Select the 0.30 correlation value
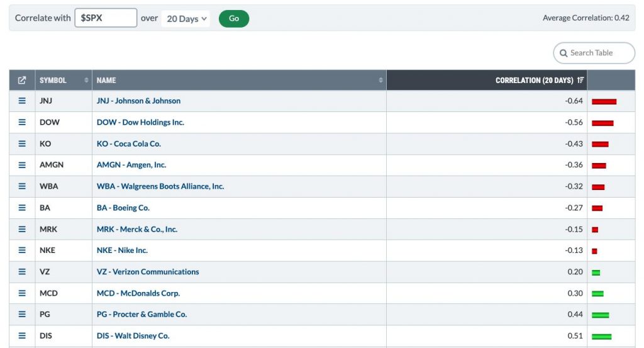 coord(575,293)
